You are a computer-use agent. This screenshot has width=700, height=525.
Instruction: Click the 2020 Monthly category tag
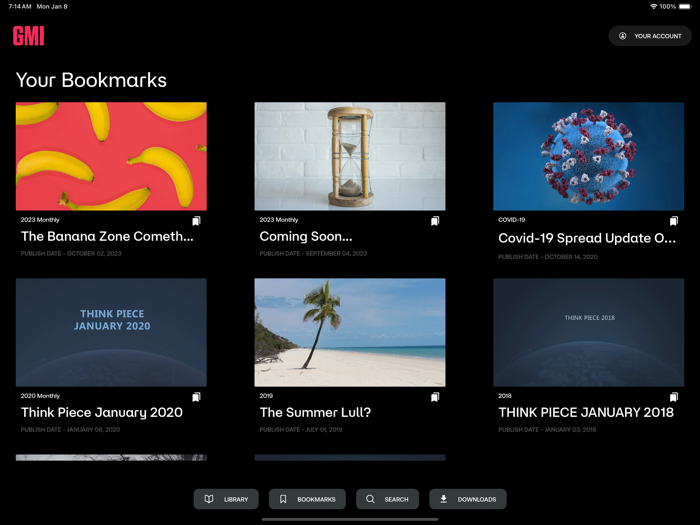click(x=40, y=396)
